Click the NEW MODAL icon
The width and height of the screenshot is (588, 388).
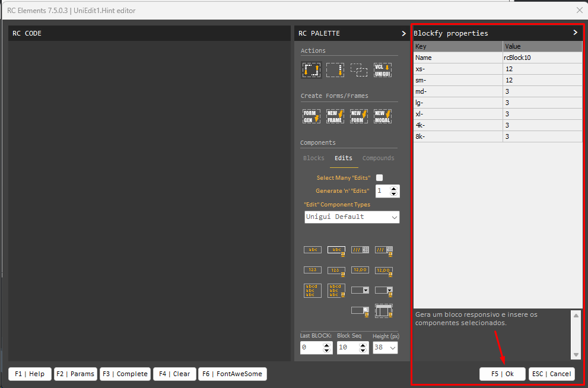click(x=383, y=116)
